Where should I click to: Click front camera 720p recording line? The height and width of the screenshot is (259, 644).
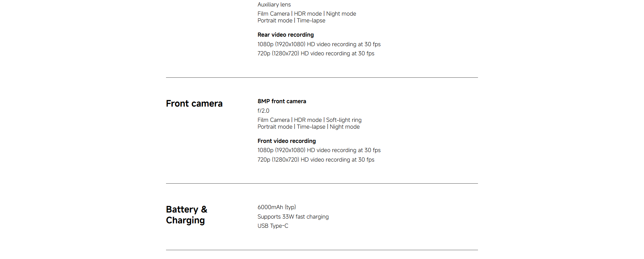(x=316, y=160)
